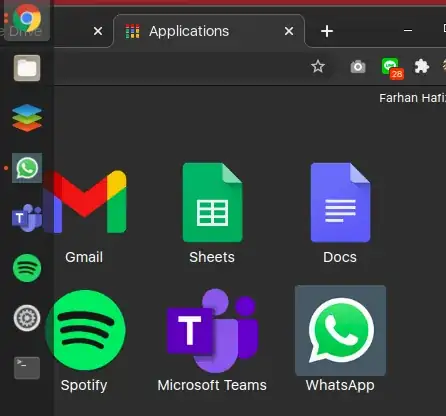The image size is (446, 416).
Task: Open the stacked-layers app in the dock
Action: coord(27,118)
